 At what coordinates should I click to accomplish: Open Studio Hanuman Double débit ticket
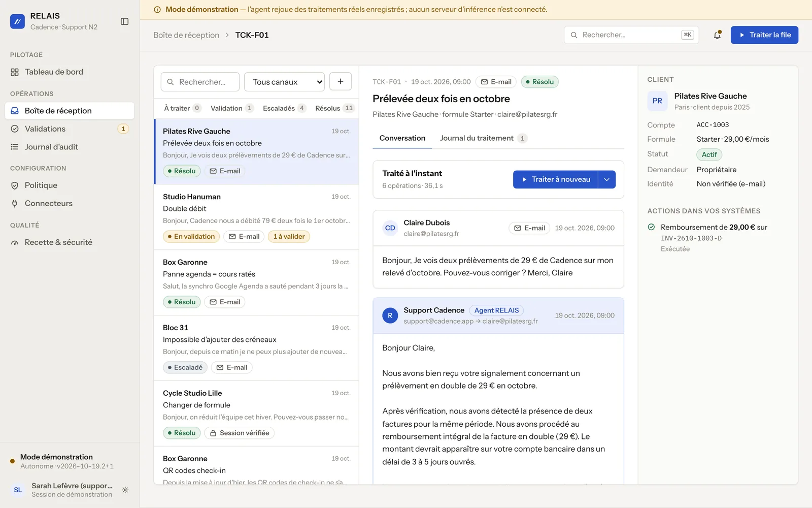(x=256, y=217)
